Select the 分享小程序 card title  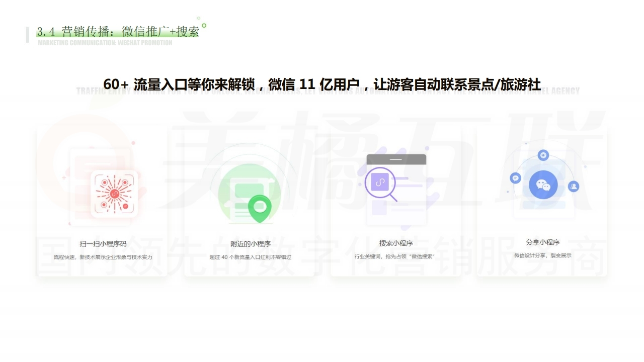pyautogui.click(x=543, y=242)
